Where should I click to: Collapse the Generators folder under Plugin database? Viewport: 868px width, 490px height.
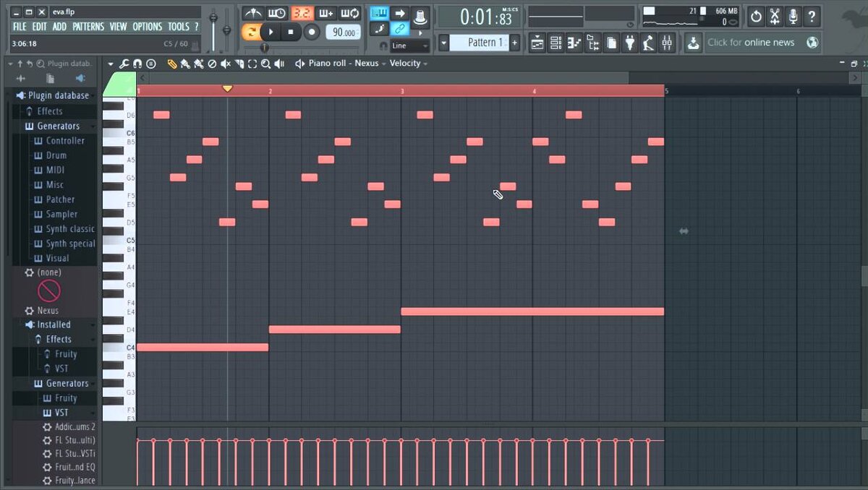pyautogui.click(x=59, y=126)
